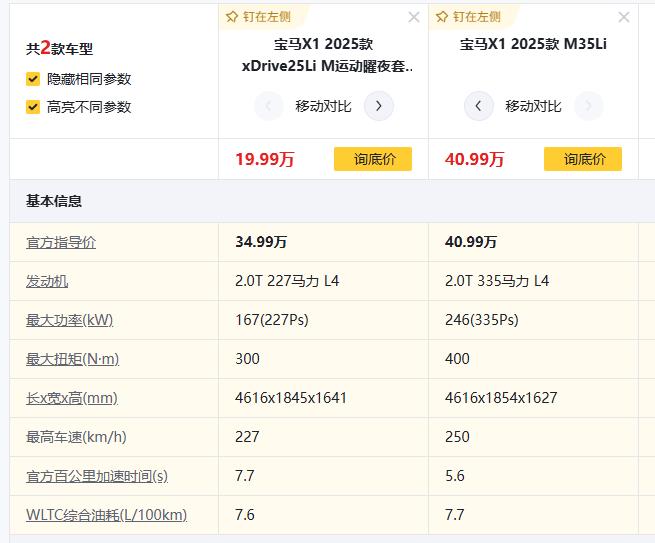This screenshot has width=655, height=543.
Task: Click torque value 400
Action: pyautogui.click(x=457, y=359)
